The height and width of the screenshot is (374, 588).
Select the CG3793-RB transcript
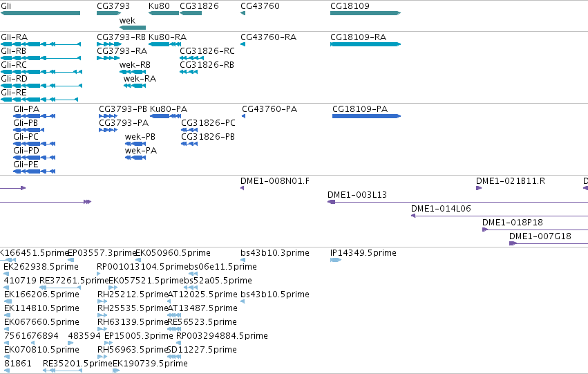point(109,44)
